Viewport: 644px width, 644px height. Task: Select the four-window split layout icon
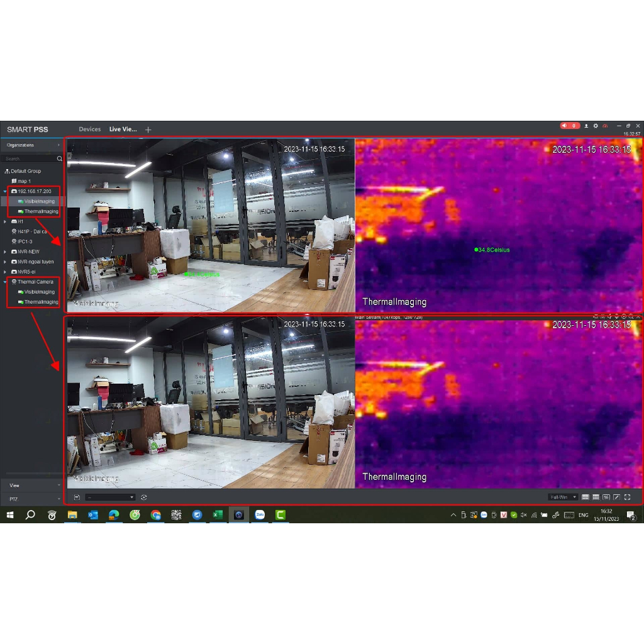pyautogui.click(x=586, y=497)
